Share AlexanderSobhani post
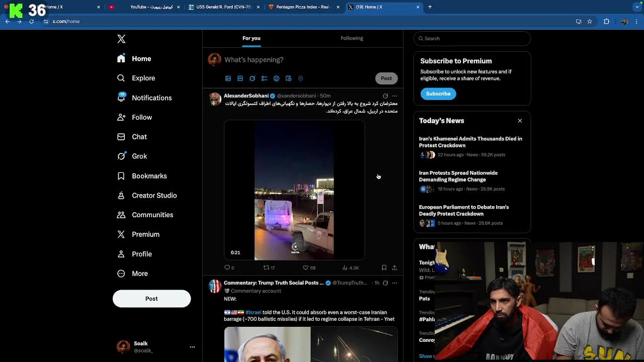The image size is (644, 362). 394,268
